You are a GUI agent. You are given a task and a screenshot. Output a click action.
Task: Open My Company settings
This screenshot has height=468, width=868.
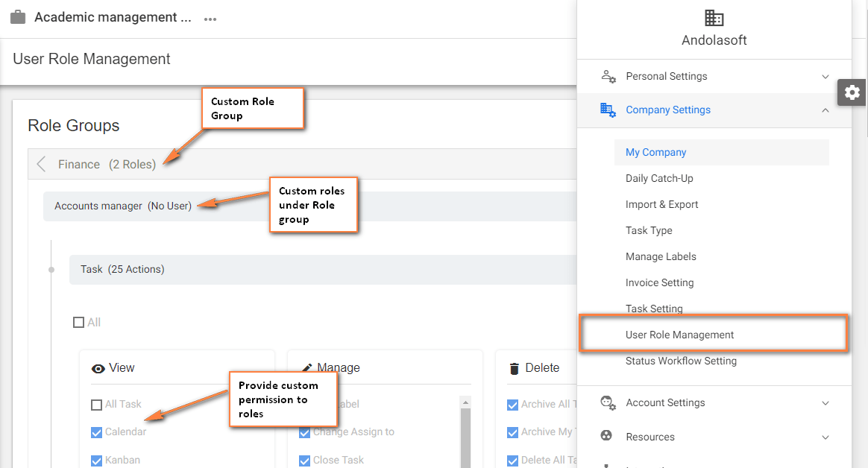(x=721, y=152)
